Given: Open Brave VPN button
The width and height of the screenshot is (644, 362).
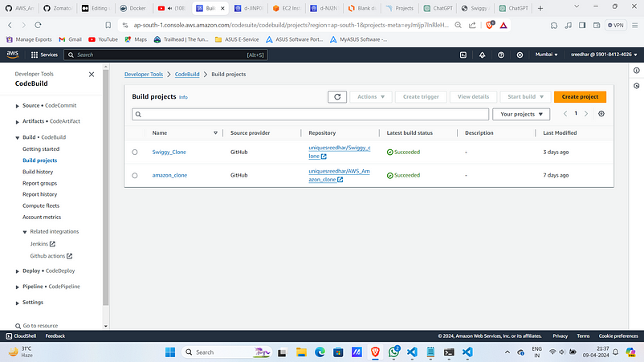Looking at the screenshot, I should pos(616,25).
